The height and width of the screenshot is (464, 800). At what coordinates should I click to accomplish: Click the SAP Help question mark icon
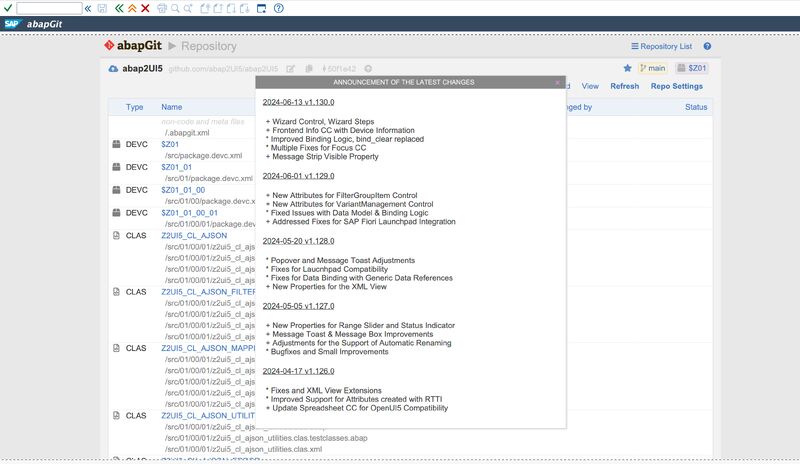279,8
